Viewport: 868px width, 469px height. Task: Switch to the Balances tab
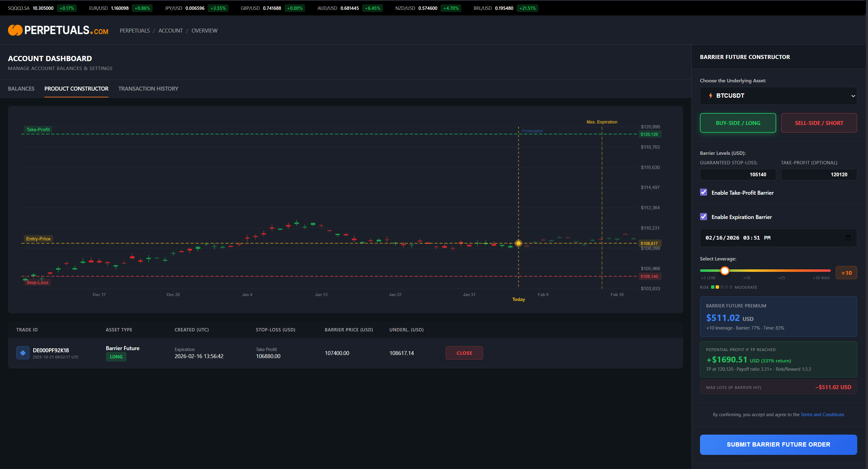[x=21, y=89]
